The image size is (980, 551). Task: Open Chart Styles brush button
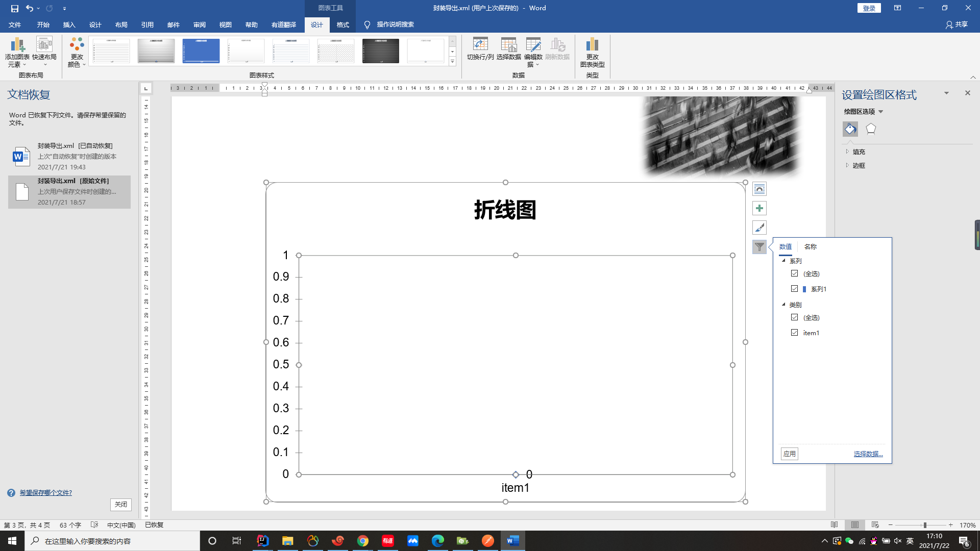pyautogui.click(x=759, y=228)
